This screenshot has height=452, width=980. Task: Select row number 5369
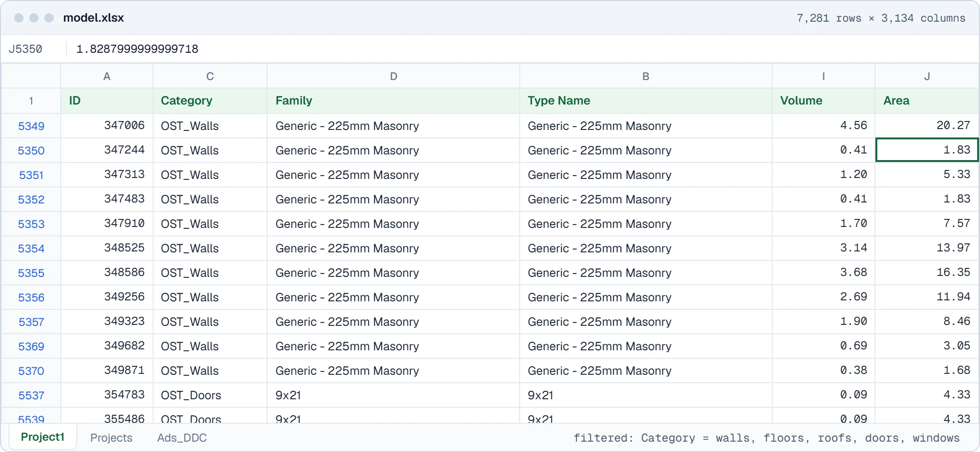31,347
